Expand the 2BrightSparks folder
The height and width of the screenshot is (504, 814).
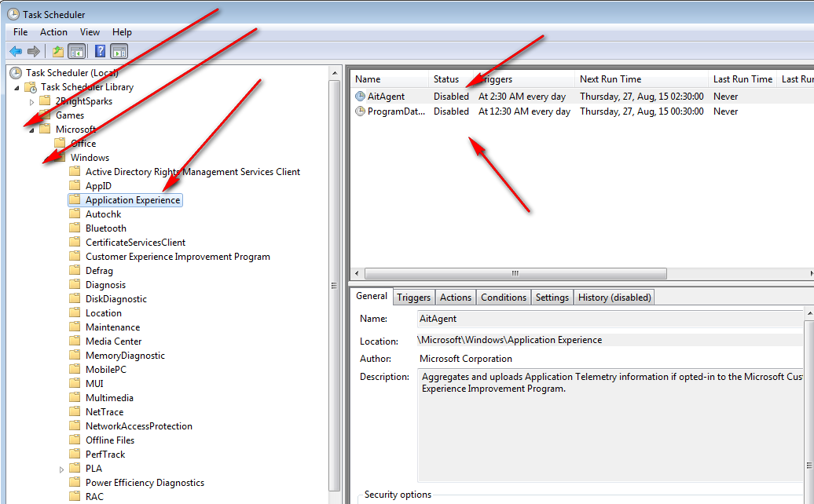click(31, 101)
